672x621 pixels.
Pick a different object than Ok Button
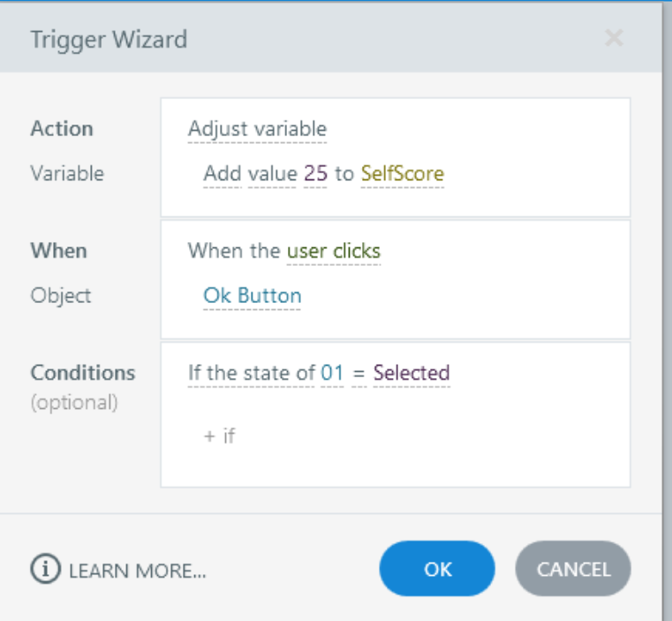252,295
